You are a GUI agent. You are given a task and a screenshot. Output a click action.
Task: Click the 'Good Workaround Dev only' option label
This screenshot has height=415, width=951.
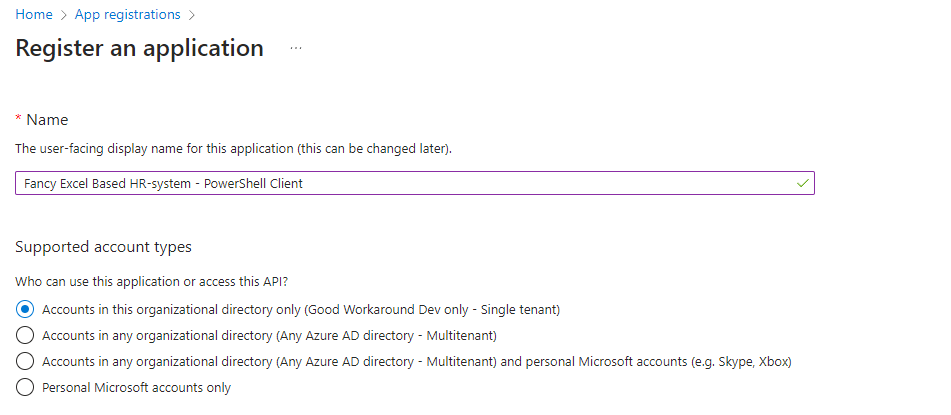click(x=300, y=309)
